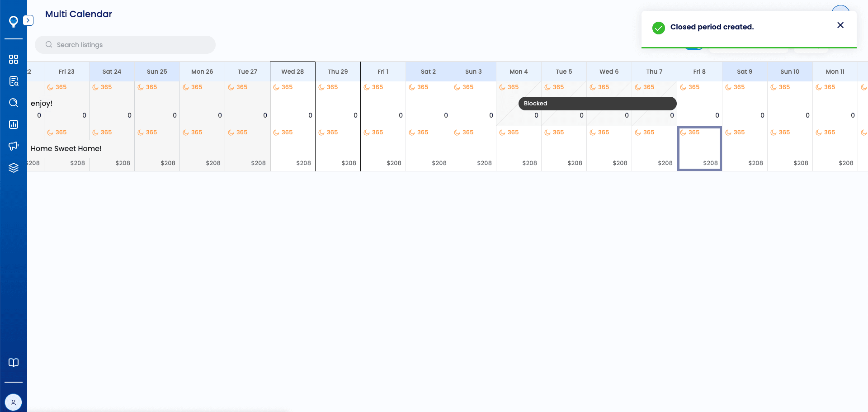Select the Blocked period bar
868x412 pixels.
click(x=597, y=104)
